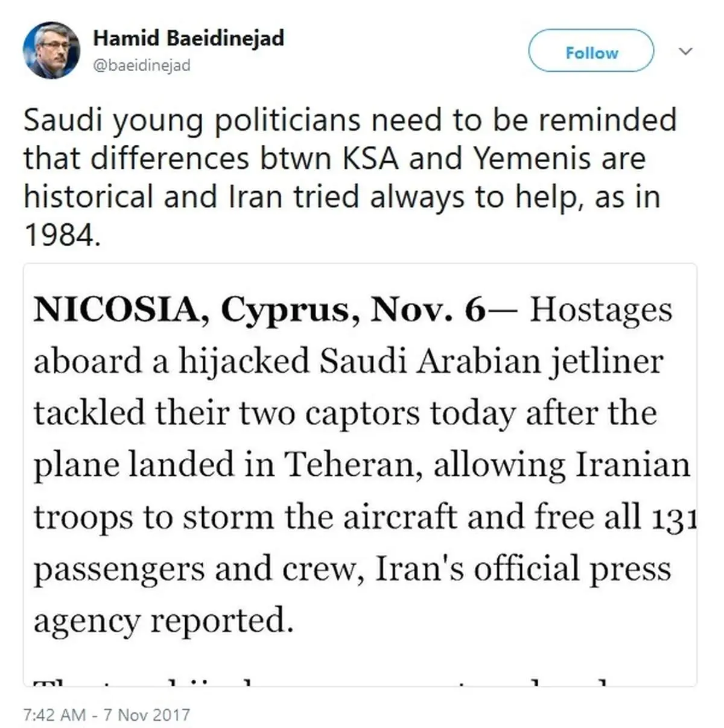Click the first tweet line about Saudi politicians
The height and width of the screenshot is (728, 724).
pos(350,120)
